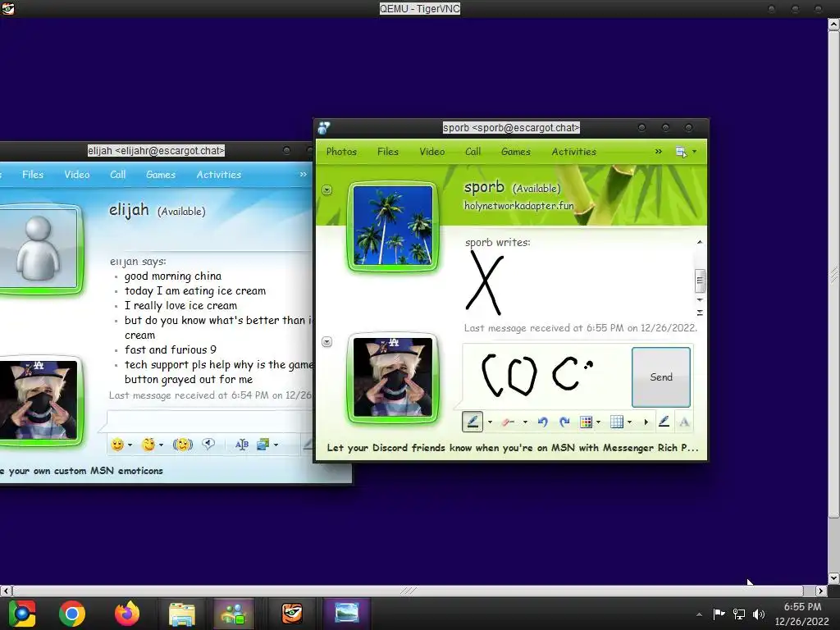Click Photos in sporb window
The width and height of the screenshot is (840, 630).
tap(341, 152)
